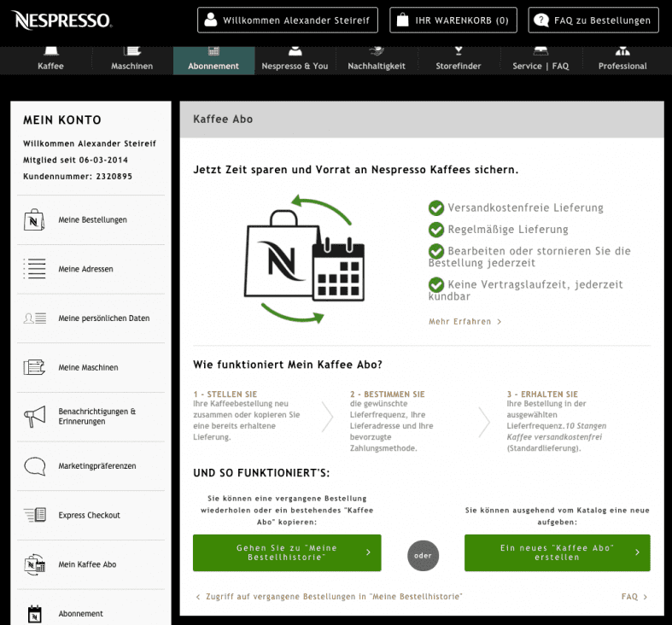Open the Professional menu

click(622, 61)
